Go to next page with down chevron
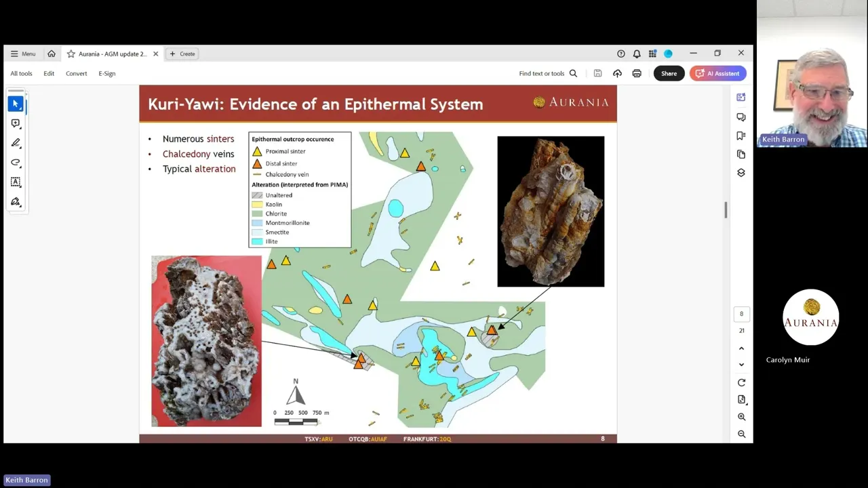 pos(741,365)
